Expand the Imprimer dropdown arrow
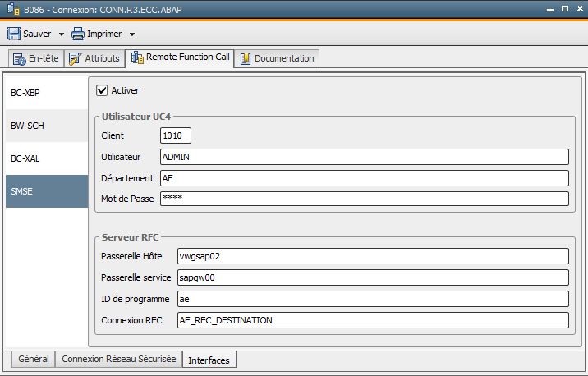The image size is (588, 376). tap(132, 34)
